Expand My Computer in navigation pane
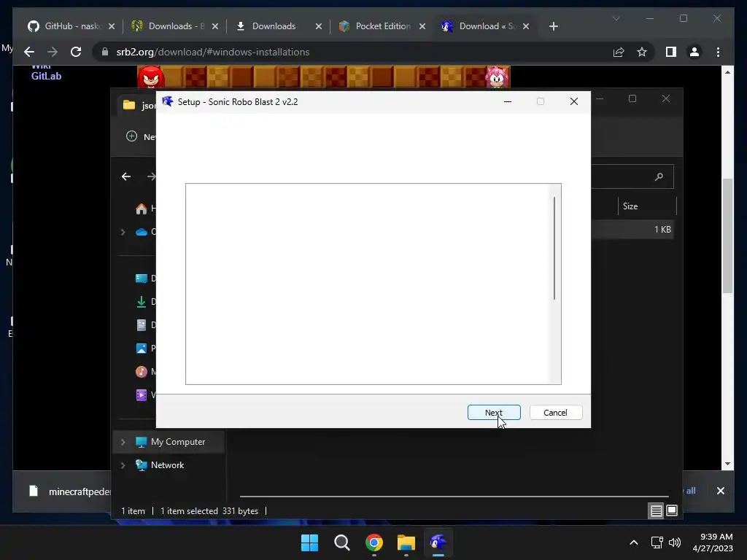Image resolution: width=747 pixels, height=560 pixels. click(123, 442)
